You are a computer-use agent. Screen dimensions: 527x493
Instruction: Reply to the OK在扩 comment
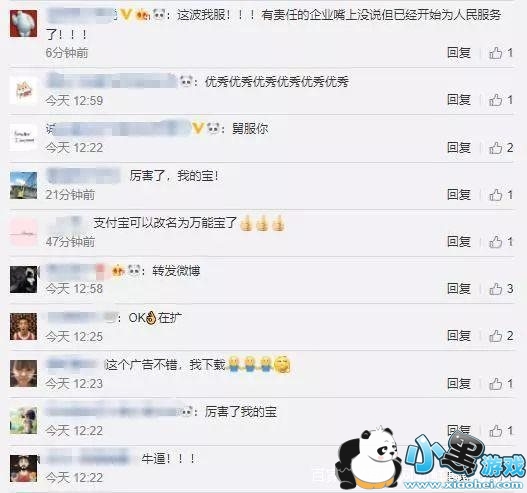tap(458, 336)
